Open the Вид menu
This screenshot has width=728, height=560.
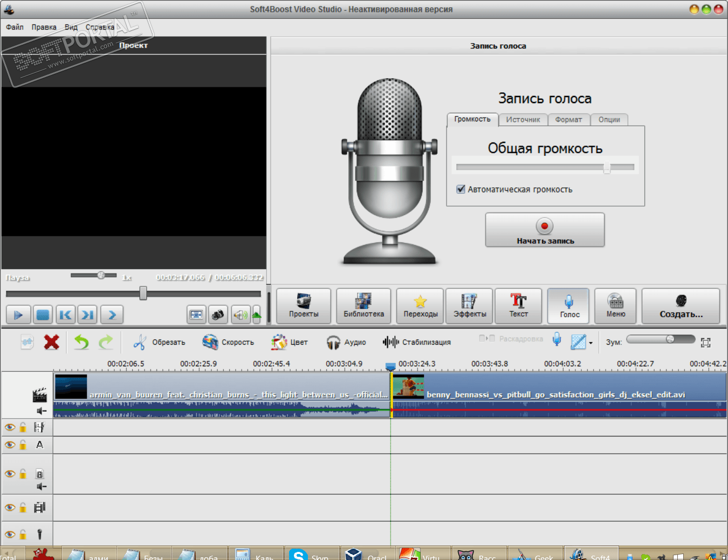click(x=71, y=27)
